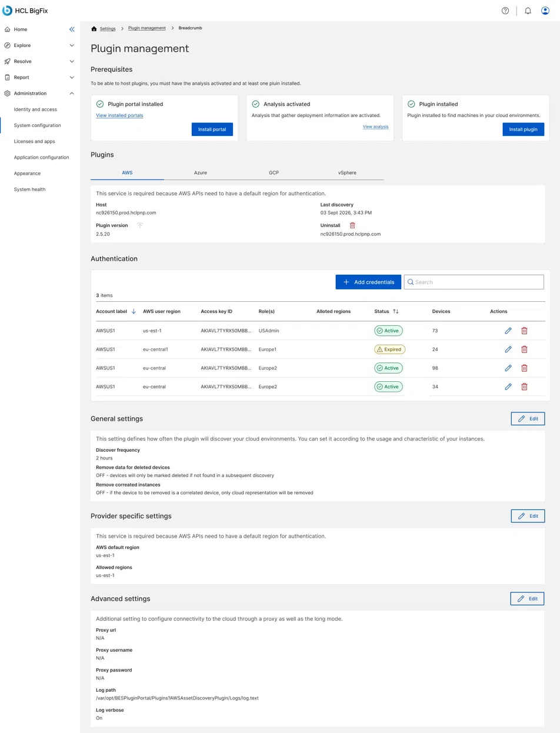
Task: Delete the 98 devices row
Action: [524, 368]
